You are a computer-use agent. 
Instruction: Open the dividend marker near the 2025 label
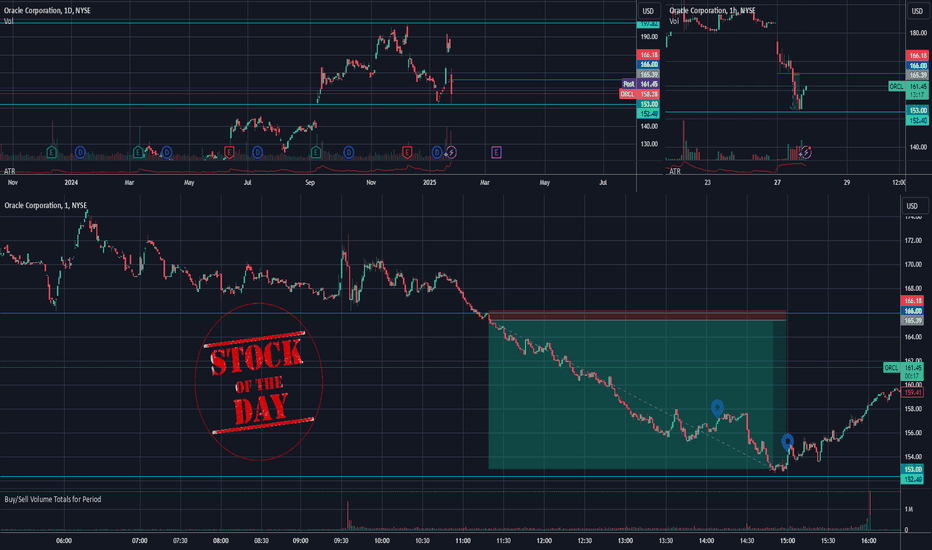click(x=437, y=152)
